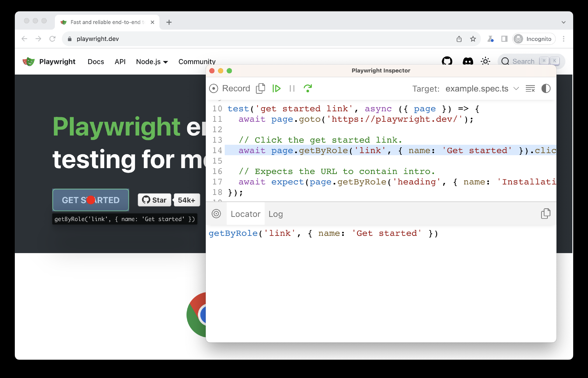This screenshot has height=378, width=588.
Task: View site info via lock icon
Action: coord(70,39)
